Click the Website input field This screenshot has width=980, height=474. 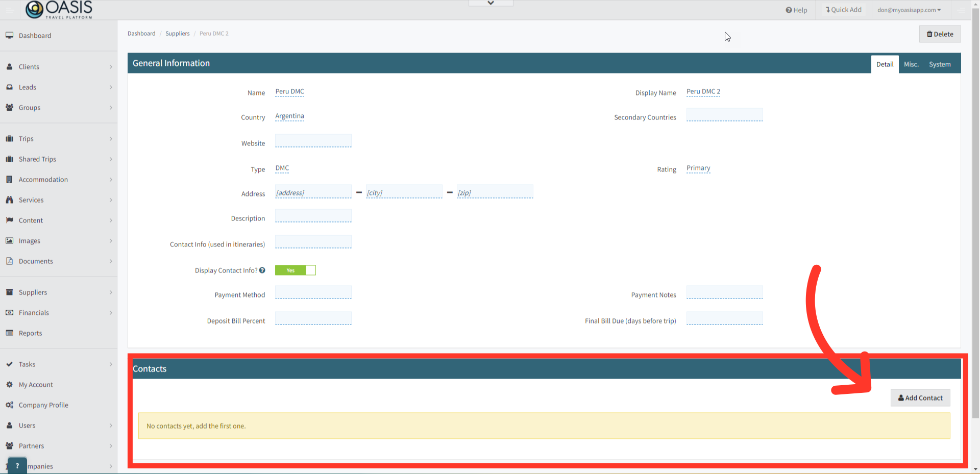click(x=313, y=141)
